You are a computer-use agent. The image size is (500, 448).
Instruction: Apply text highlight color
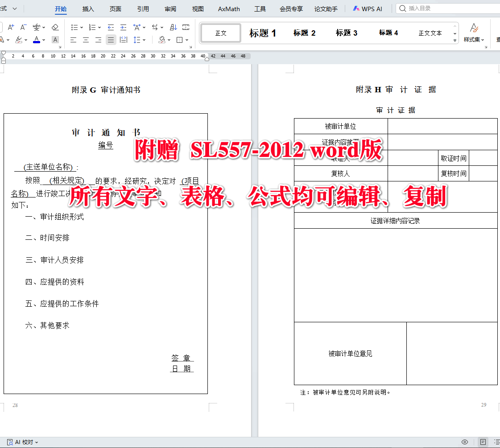(19, 40)
